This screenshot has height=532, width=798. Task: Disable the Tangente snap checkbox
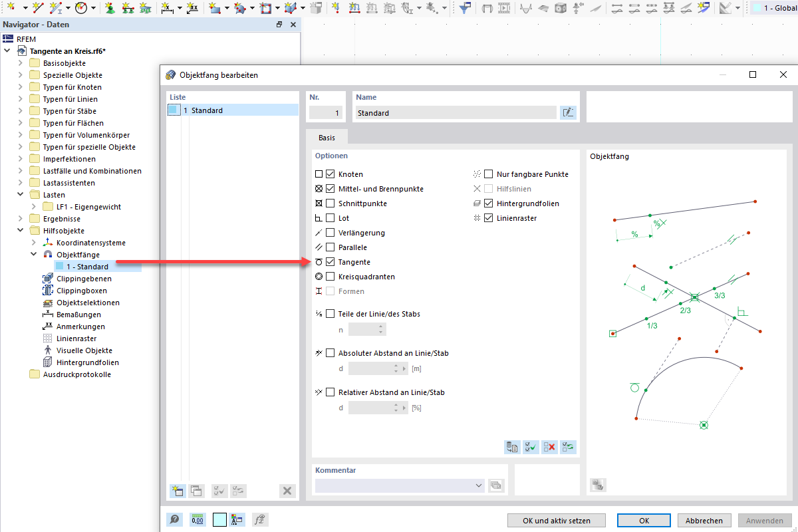coord(329,261)
